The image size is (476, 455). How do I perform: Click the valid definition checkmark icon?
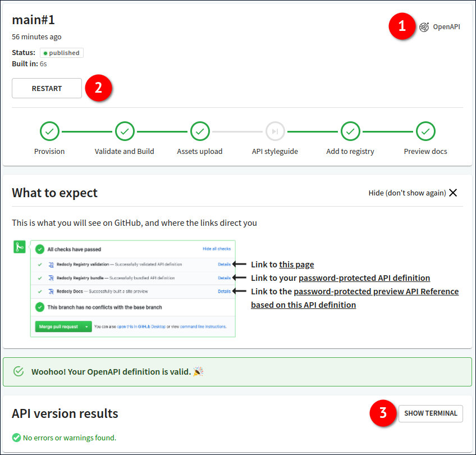tap(19, 371)
